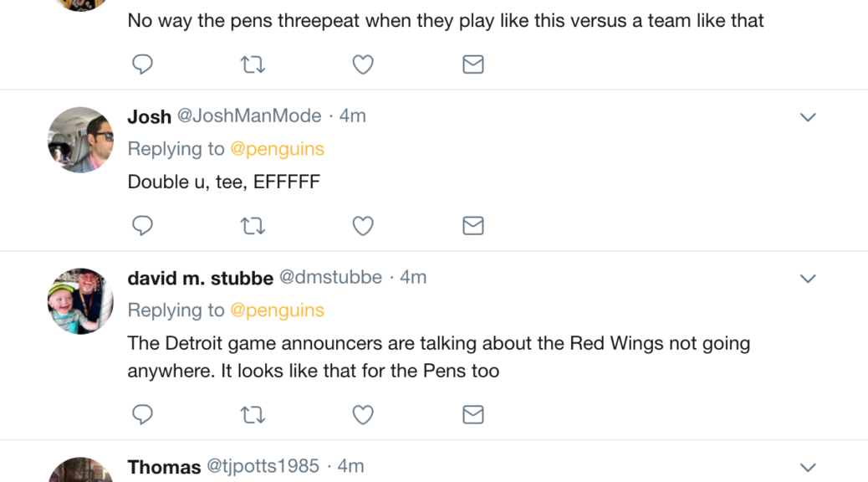Open @penguins link in Josh's reply

[277, 149]
